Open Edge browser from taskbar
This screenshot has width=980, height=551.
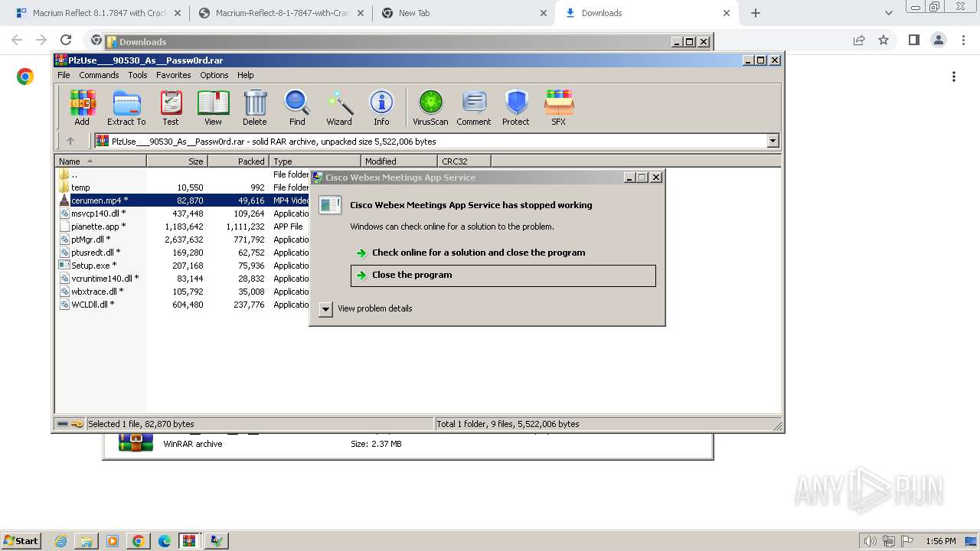[165, 541]
